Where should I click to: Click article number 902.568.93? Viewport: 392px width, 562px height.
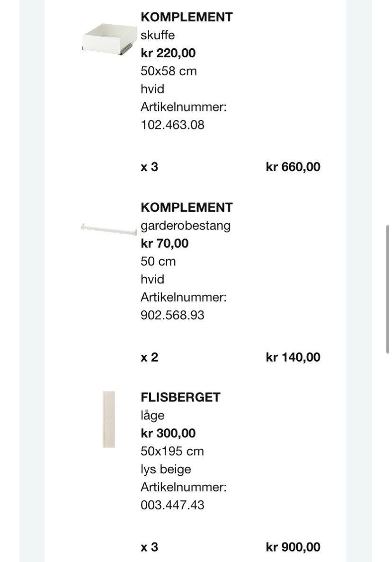click(172, 315)
